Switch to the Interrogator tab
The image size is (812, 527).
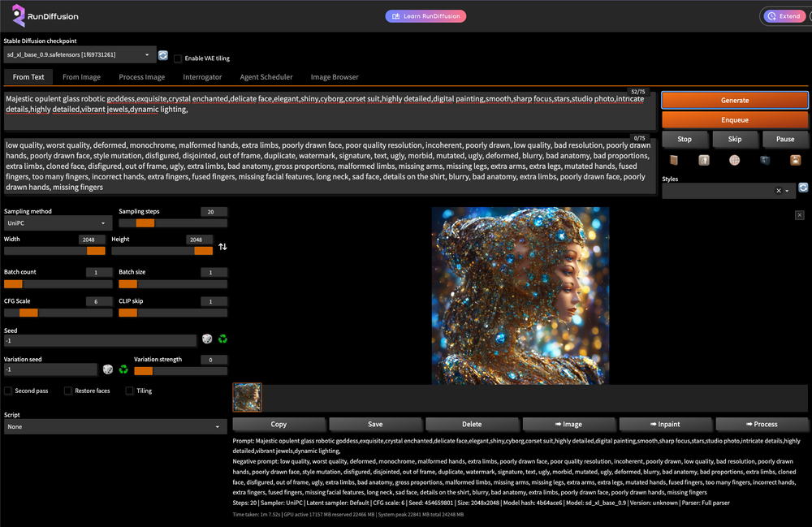tap(202, 77)
